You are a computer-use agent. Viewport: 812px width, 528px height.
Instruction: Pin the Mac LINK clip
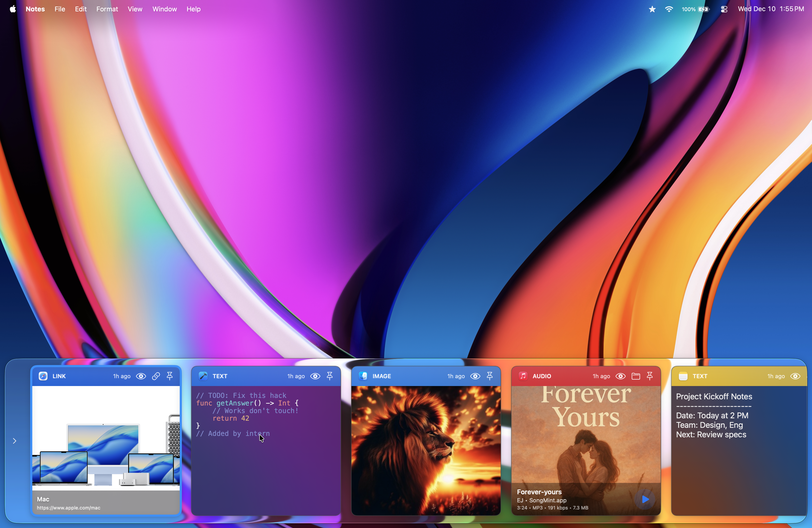(x=170, y=376)
